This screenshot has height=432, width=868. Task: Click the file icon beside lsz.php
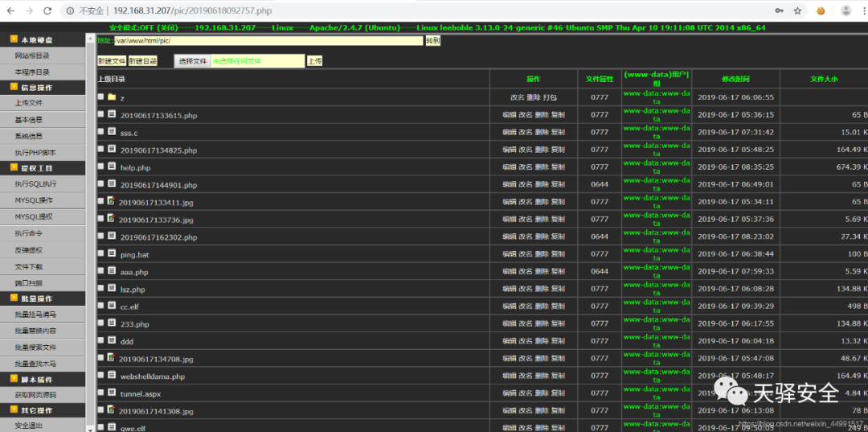(x=112, y=288)
